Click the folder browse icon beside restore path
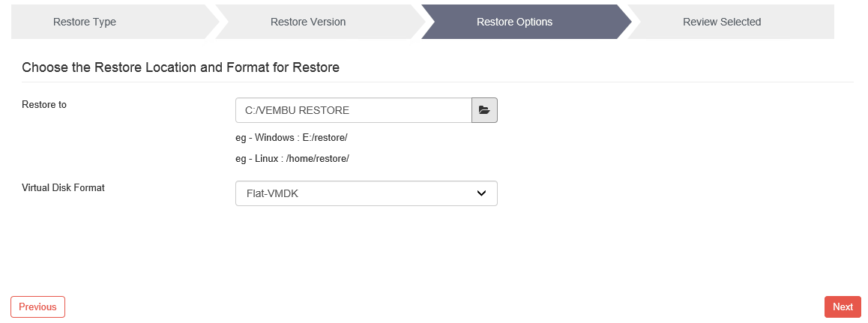The width and height of the screenshot is (868, 323). [484, 110]
